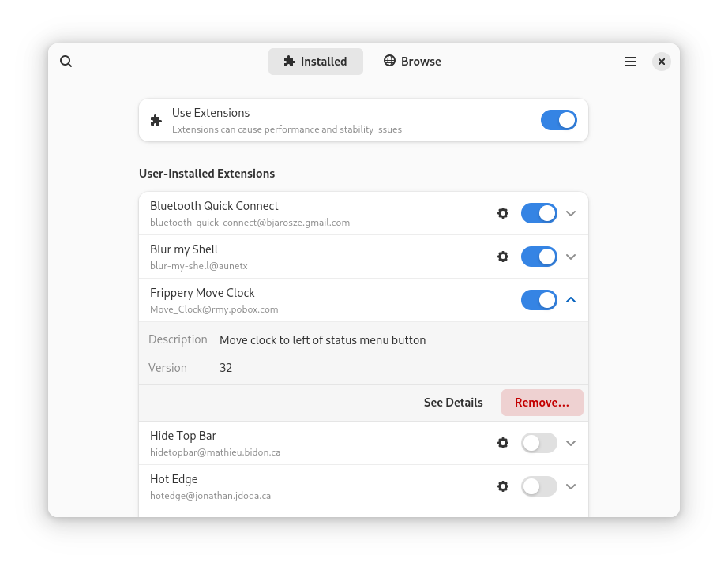Click the Frippery Move Clock title
Viewport: 728px width, 570px height.
coord(202,293)
